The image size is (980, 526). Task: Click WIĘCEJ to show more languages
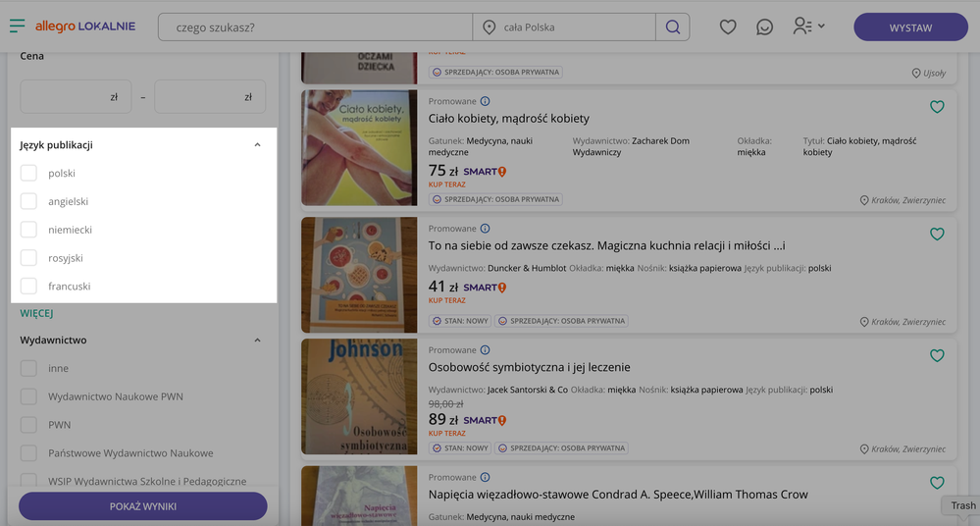point(36,313)
